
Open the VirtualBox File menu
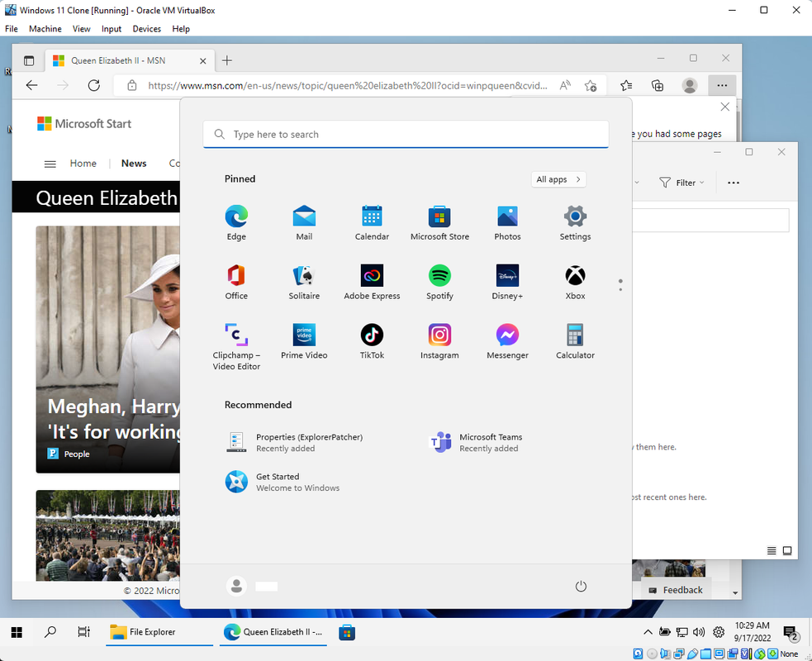pos(12,29)
